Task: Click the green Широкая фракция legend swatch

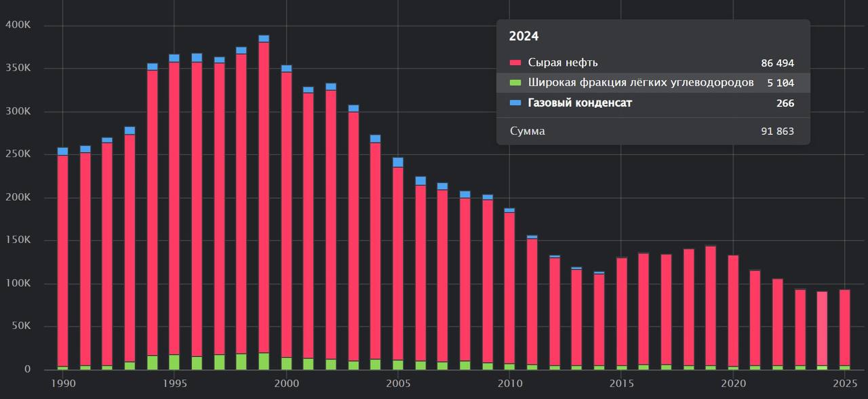Action: 515,83
